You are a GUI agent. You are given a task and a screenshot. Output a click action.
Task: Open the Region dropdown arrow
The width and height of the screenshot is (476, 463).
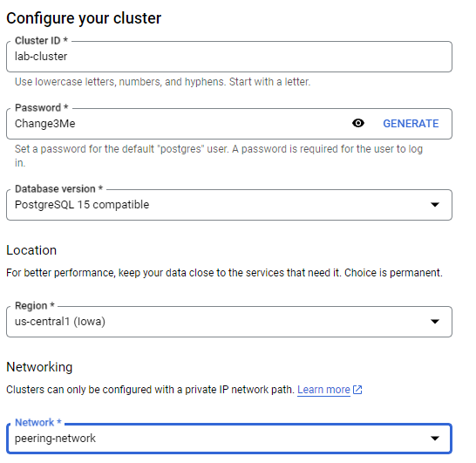point(435,321)
